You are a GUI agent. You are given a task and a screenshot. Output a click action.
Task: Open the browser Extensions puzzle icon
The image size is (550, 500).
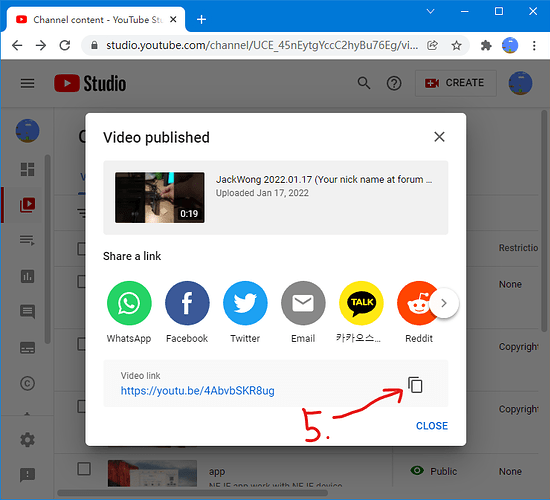click(x=486, y=45)
